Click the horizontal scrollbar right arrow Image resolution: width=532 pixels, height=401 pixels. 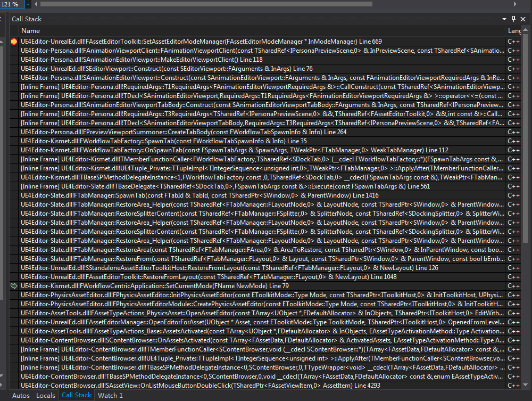[515, 4]
